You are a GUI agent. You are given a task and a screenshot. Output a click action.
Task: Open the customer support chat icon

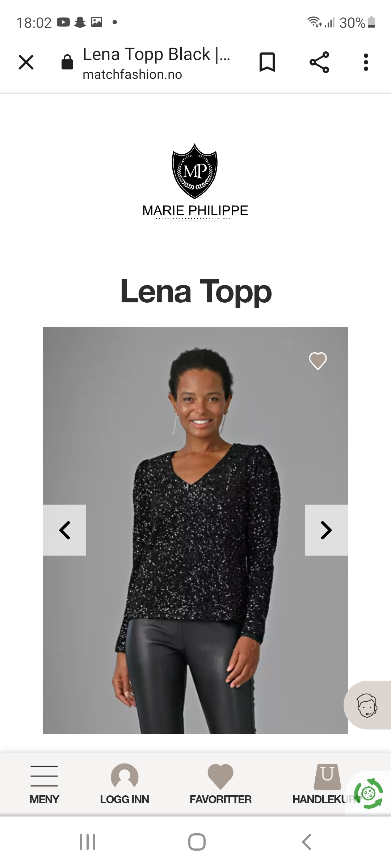coord(367,705)
